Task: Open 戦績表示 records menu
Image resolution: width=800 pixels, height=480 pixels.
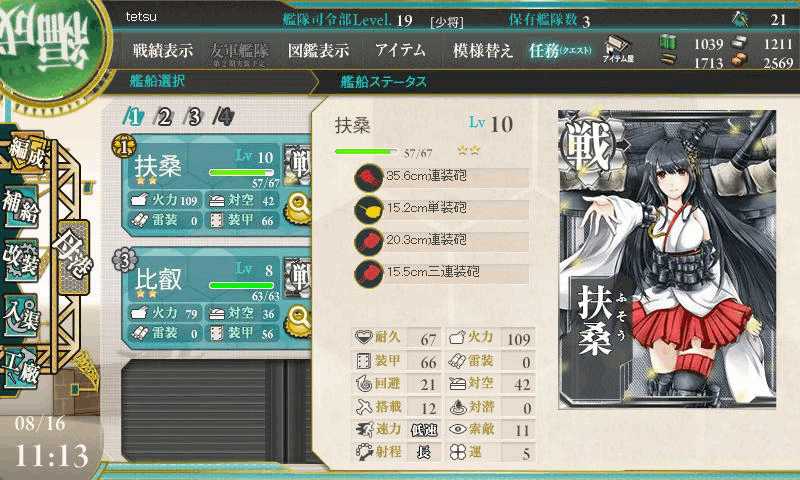Action: [163, 50]
